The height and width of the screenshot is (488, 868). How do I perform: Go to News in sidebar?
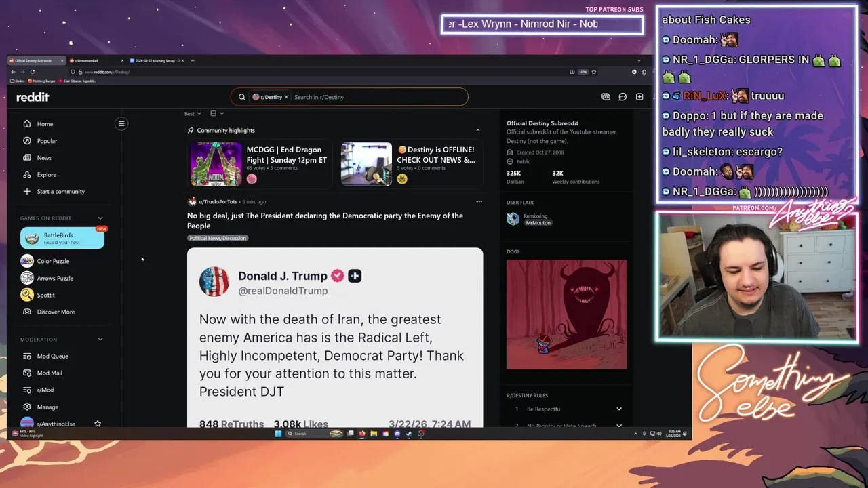(x=37, y=158)
